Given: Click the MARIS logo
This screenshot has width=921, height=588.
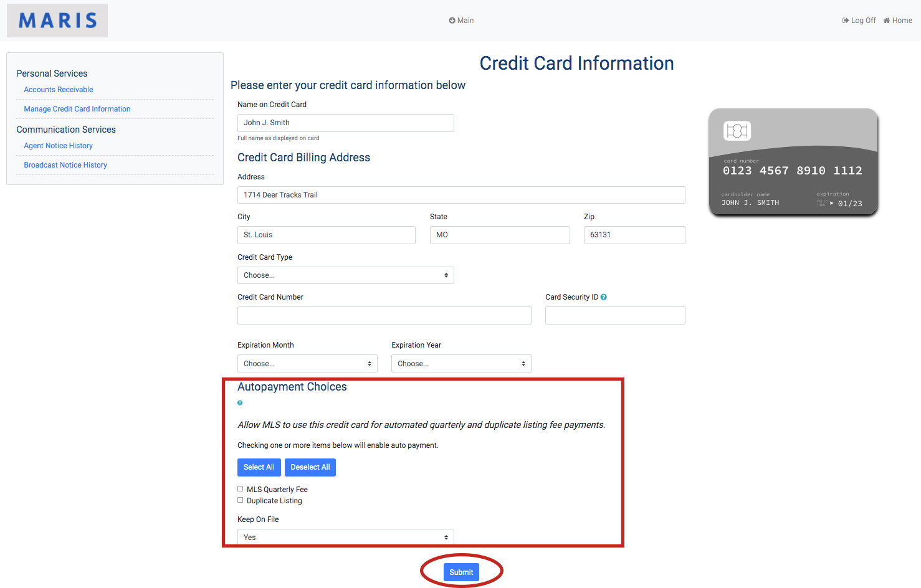Looking at the screenshot, I should point(57,21).
